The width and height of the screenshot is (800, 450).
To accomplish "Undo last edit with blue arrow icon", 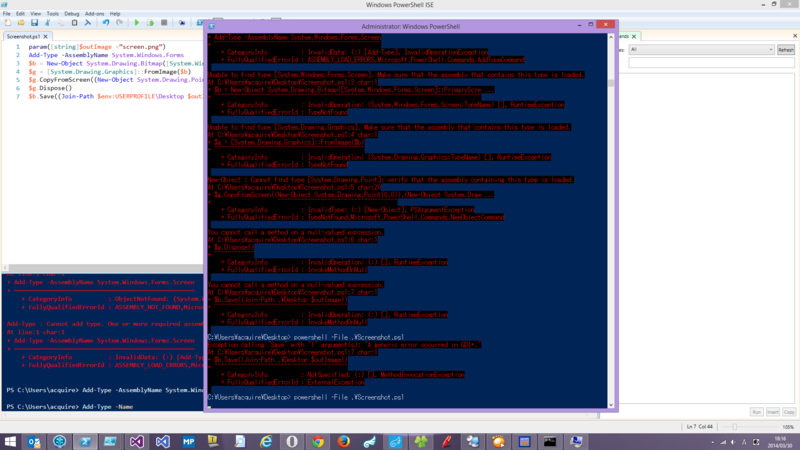I will click(106, 22).
